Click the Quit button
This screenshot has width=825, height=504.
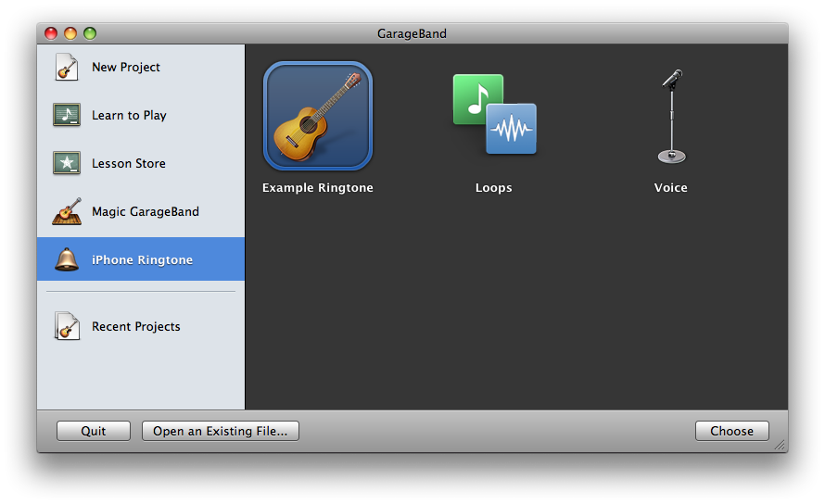94,431
